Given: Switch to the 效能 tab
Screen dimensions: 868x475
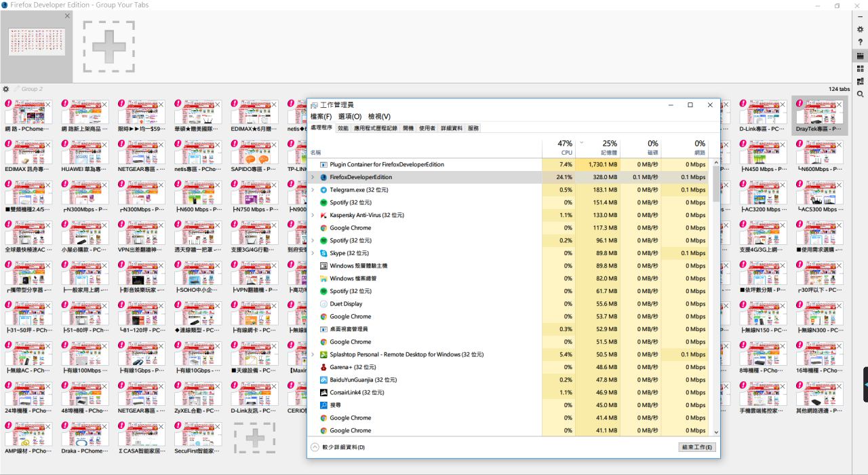Looking at the screenshot, I should pyautogui.click(x=343, y=128).
